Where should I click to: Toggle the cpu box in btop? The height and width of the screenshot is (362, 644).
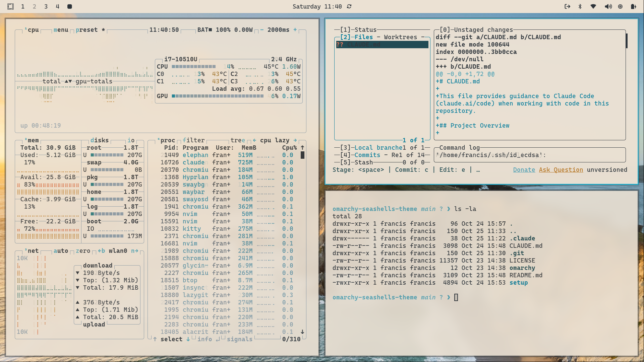tap(32, 30)
